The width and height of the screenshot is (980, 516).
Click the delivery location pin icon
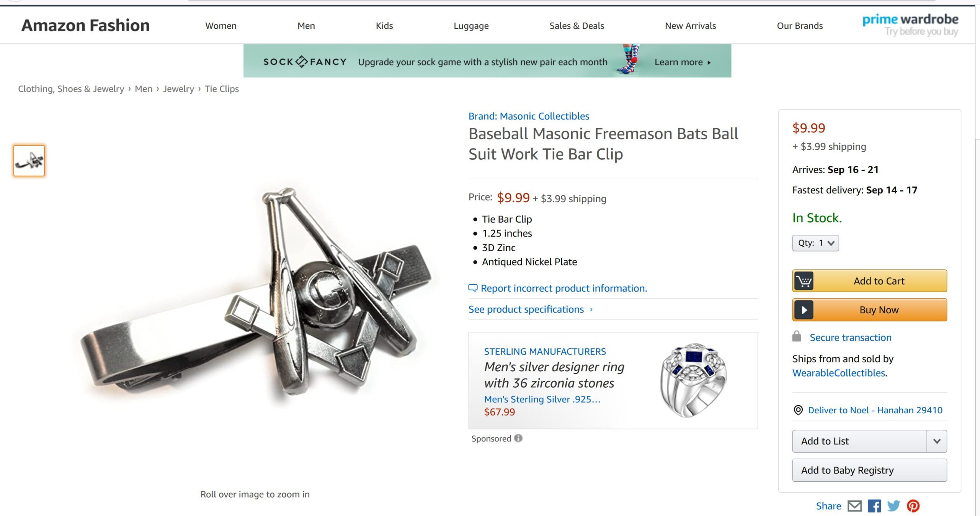pos(798,410)
